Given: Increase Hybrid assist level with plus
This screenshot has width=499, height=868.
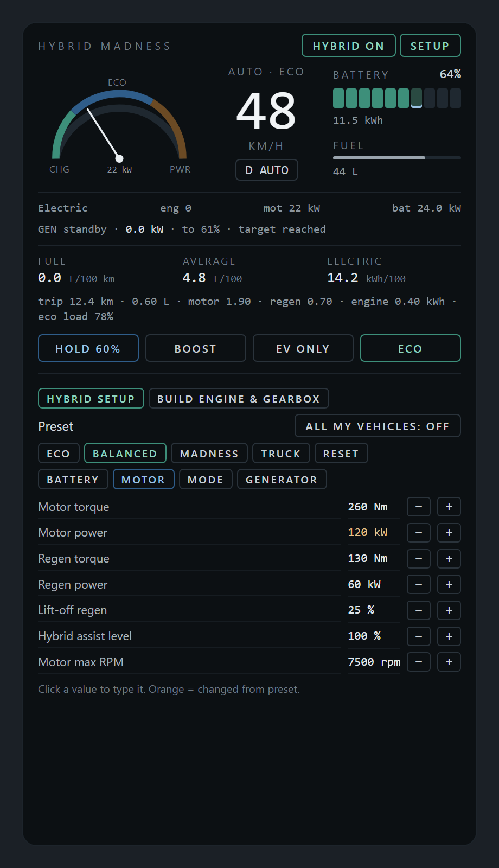Looking at the screenshot, I should coord(449,636).
